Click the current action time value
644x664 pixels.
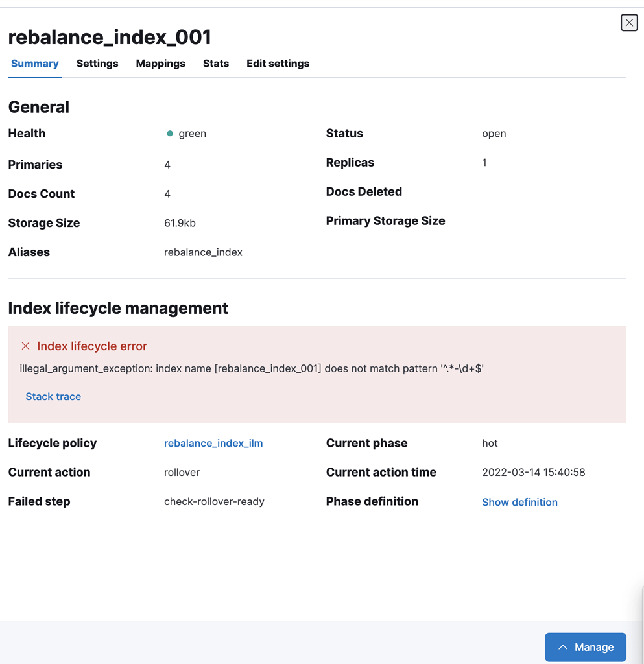coord(533,472)
